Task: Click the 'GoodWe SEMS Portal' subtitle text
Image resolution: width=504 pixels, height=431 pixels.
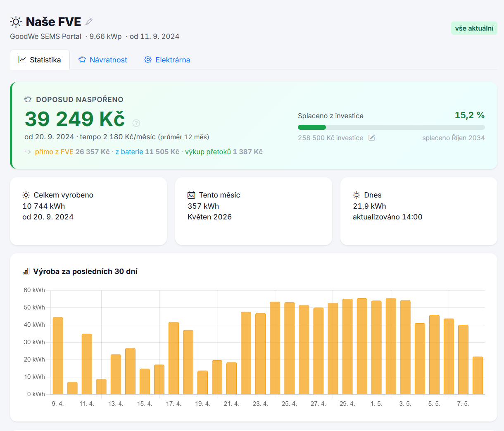Action: click(45, 36)
